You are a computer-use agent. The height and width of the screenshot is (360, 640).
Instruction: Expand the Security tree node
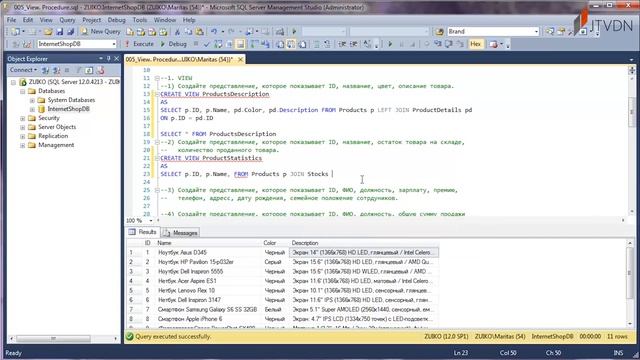tap(23, 118)
